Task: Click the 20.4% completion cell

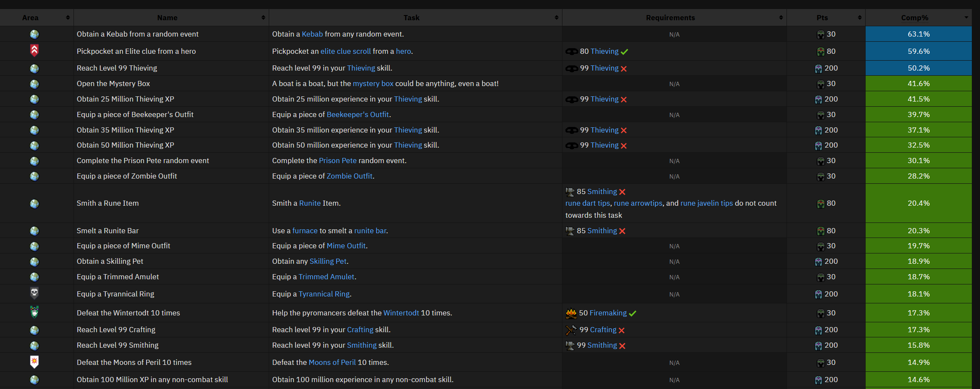Action: [x=919, y=203]
